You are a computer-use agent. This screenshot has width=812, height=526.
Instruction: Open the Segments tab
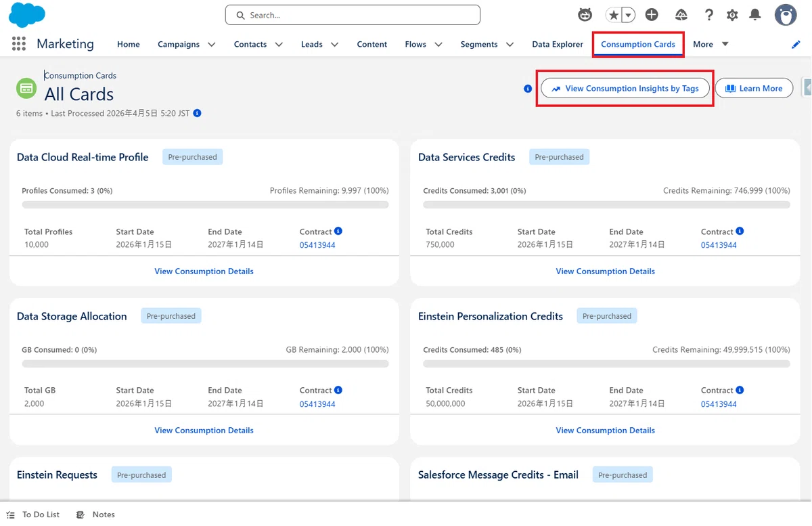[x=479, y=45]
